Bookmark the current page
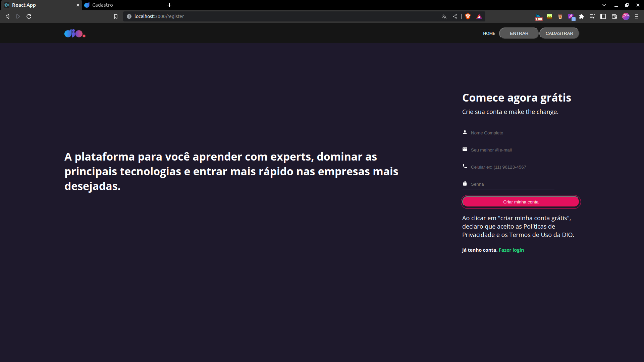Image resolution: width=644 pixels, height=362 pixels. click(x=116, y=16)
